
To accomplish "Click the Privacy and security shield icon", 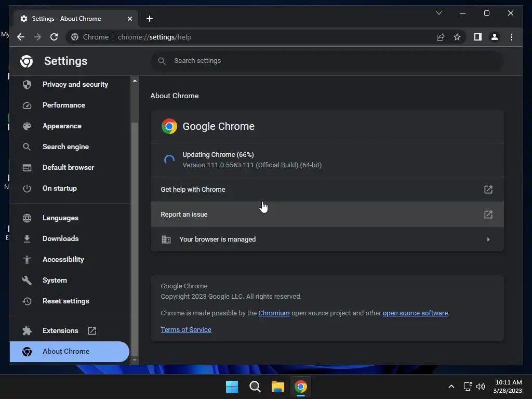I will coord(27,85).
